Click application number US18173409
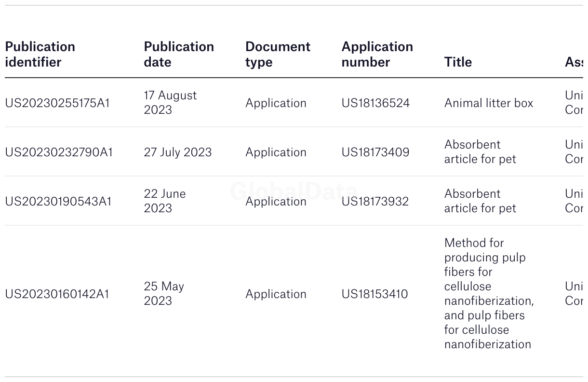The image size is (588, 382). [x=375, y=152]
